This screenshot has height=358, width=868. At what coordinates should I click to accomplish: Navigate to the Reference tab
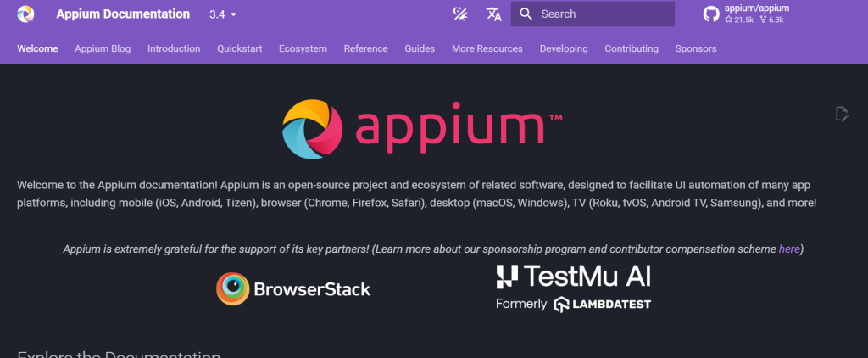[366, 48]
